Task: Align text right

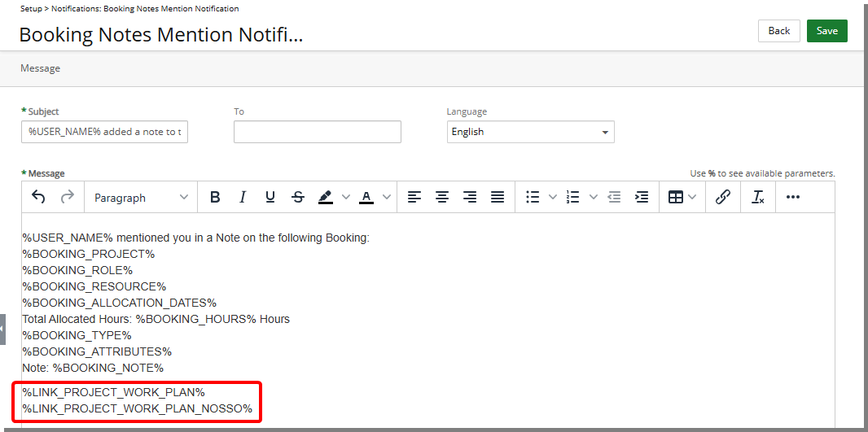Action: click(470, 197)
